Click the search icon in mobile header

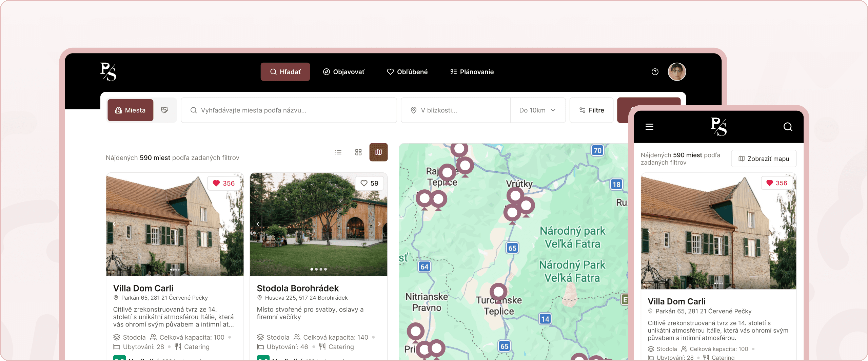click(x=788, y=127)
